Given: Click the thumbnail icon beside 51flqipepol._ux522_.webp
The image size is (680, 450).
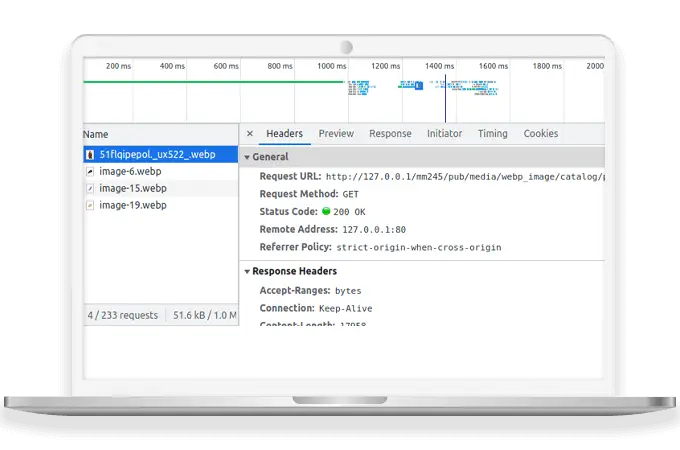Looking at the screenshot, I should tap(90, 155).
